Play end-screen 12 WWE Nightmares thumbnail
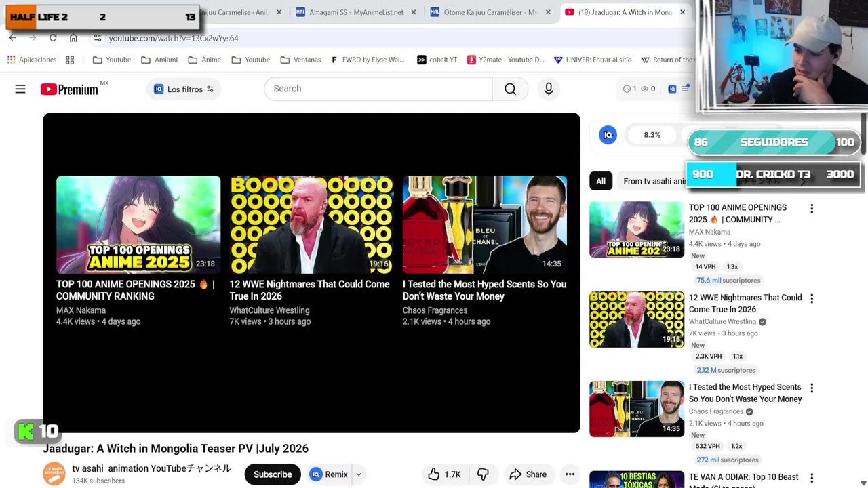This screenshot has height=488, width=868. pos(311,225)
